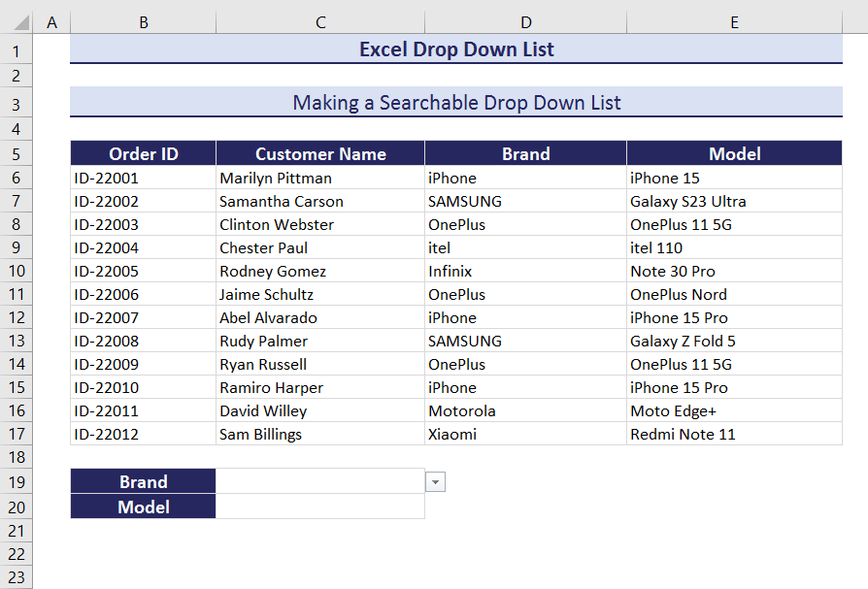This screenshot has height=589, width=868.
Task: Select column B header
Action: coord(144,22)
